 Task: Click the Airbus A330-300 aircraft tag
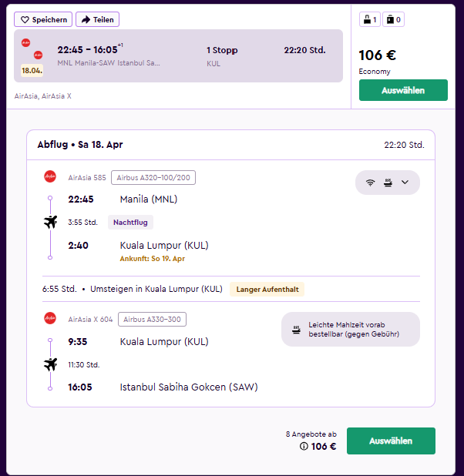point(152,320)
